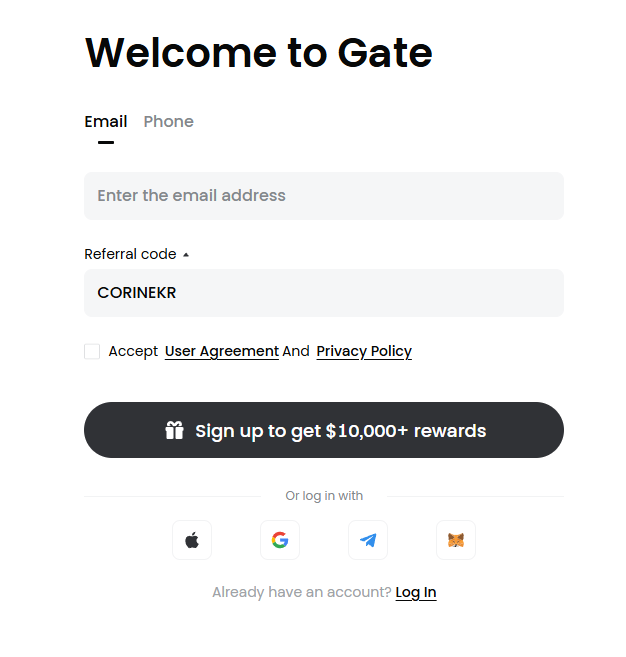Focus the email address input field

[x=324, y=196]
